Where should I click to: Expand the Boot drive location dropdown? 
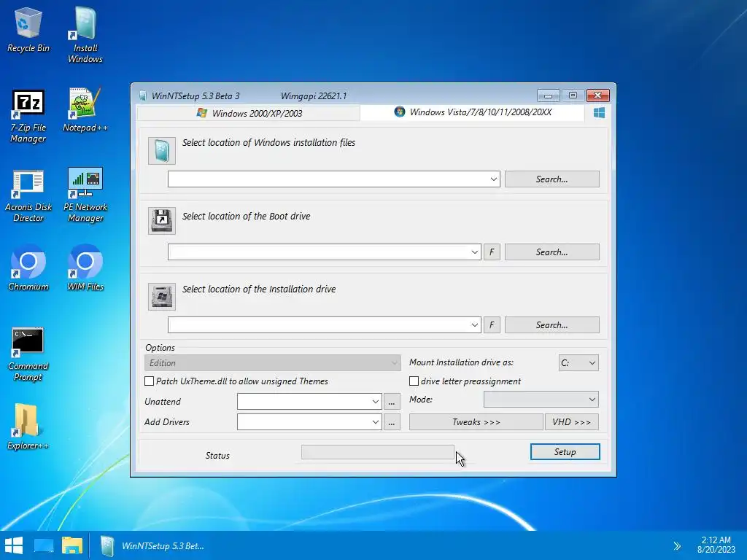474,252
